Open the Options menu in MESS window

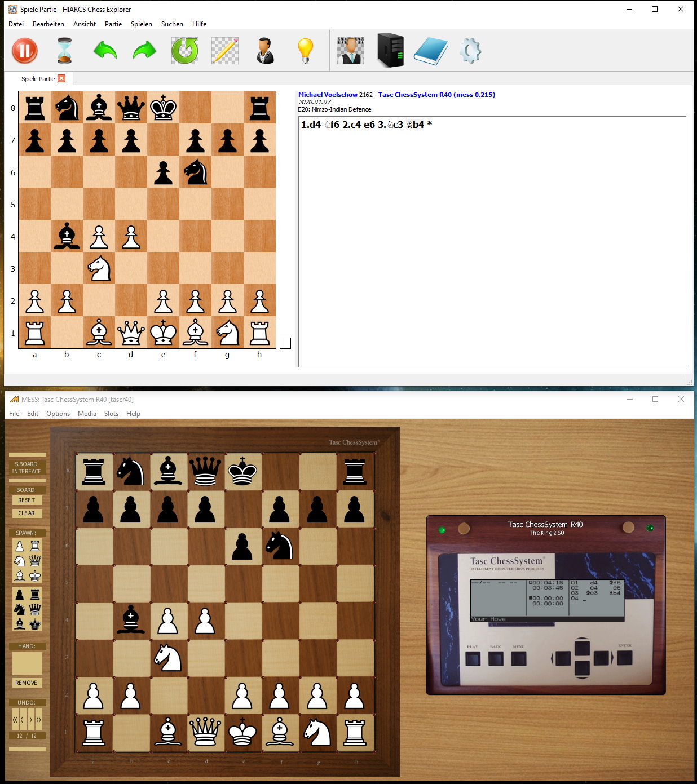click(58, 414)
